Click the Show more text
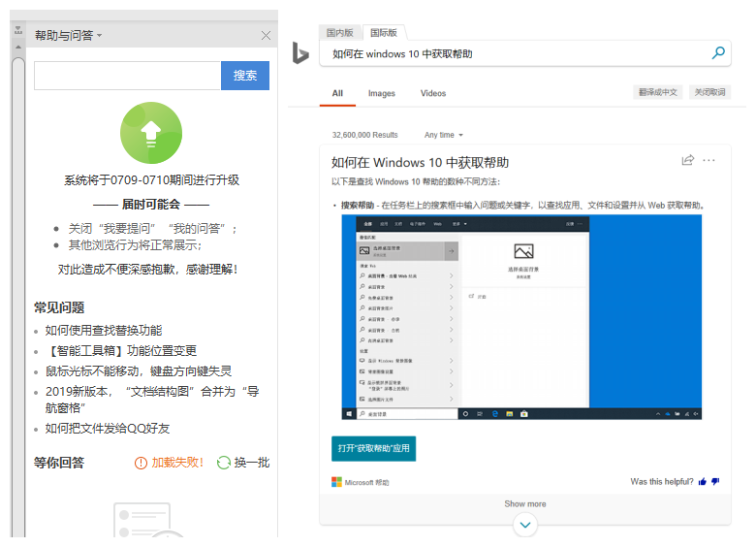756x547 pixels. 525,503
